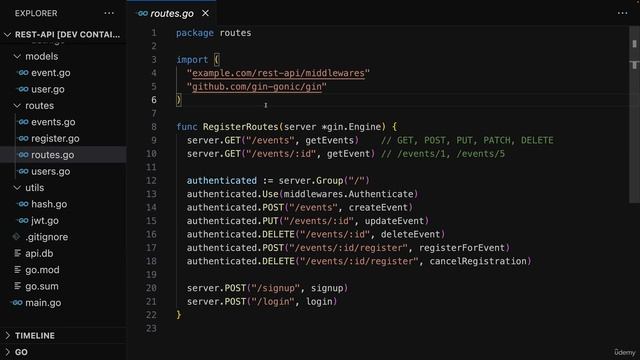This screenshot has height=360, width=640.
Task: Click login handler on line 21
Action: (319, 302)
